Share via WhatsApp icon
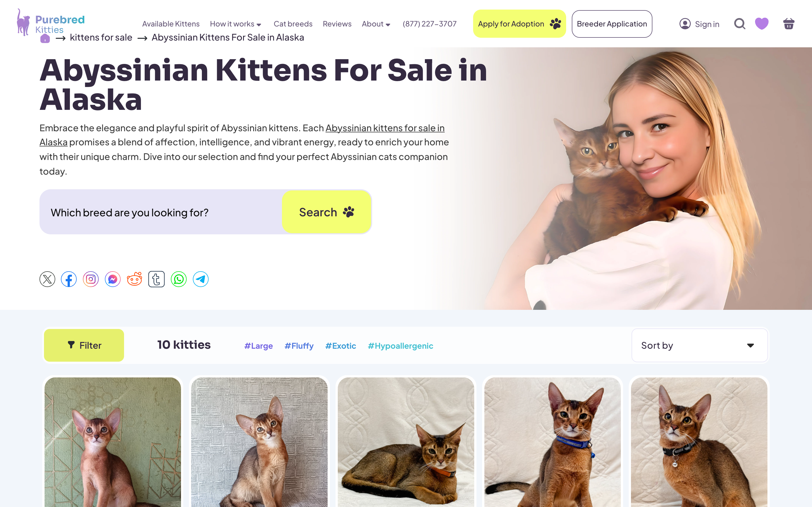Image resolution: width=812 pixels, height=507 pixels. (178, 279)
